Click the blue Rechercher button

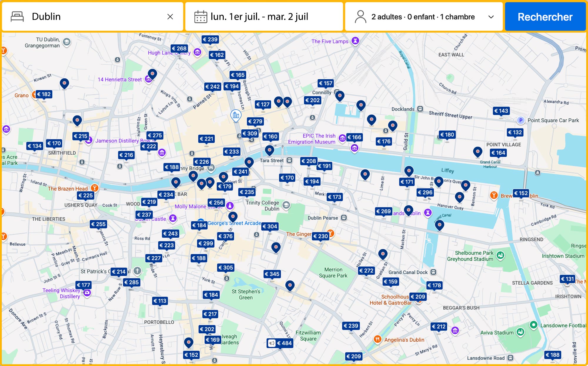(544, 17)
